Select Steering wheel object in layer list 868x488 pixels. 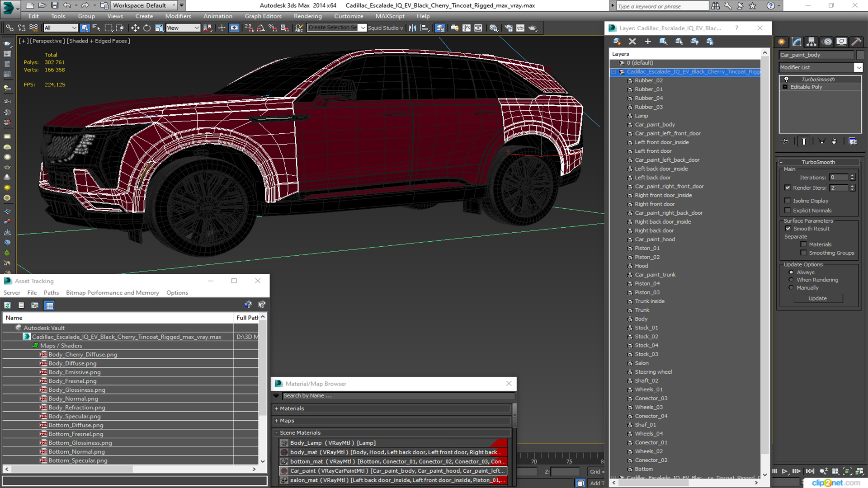point(653,372)
